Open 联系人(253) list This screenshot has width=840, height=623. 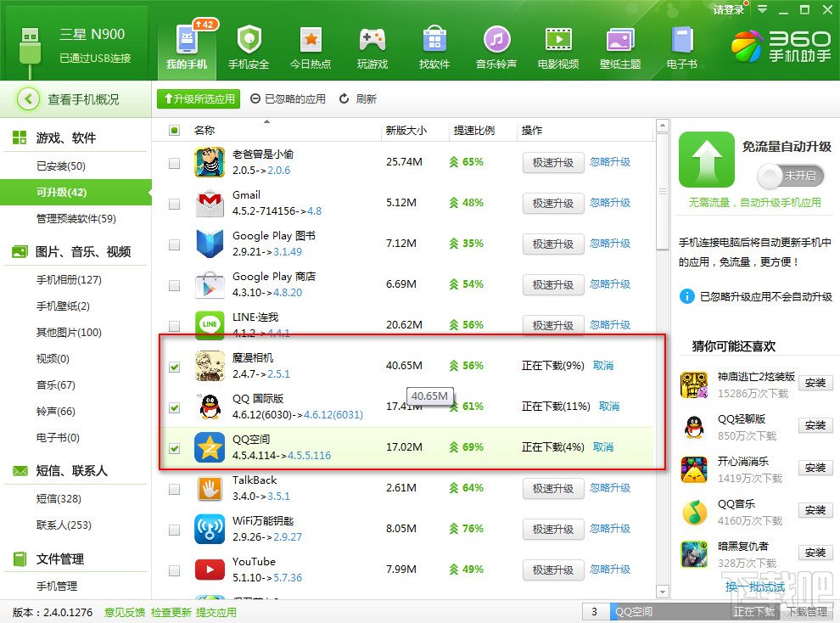(64, 525)
